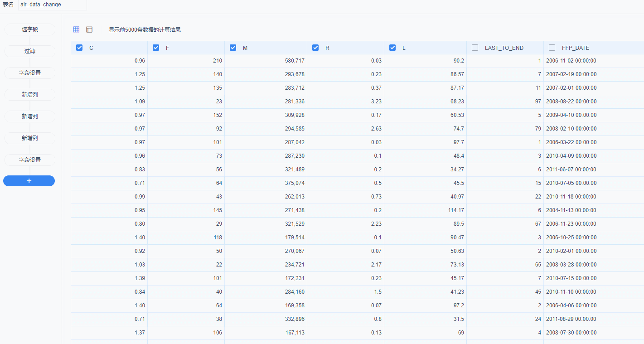Uncheck the F column checkbox
644x344 pixels.
[156, 48]
